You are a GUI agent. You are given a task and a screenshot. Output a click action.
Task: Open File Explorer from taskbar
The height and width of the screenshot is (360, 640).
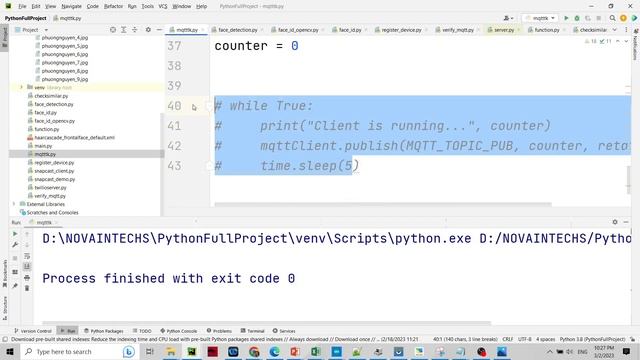pos(171,351)
